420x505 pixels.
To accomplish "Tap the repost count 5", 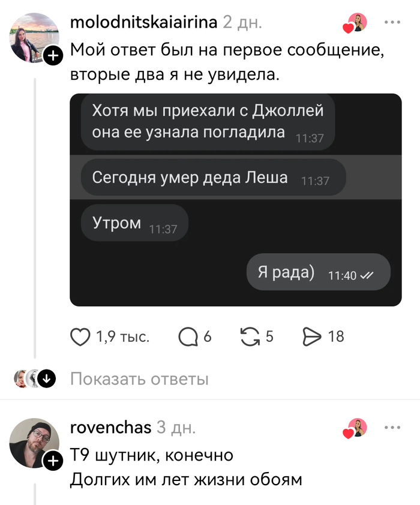I will click(x=269, y=336).
